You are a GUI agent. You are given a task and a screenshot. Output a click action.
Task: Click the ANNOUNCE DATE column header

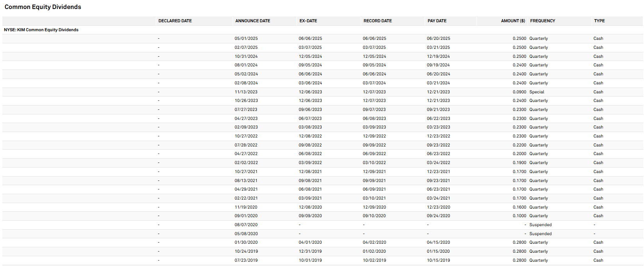click(252, 21)
